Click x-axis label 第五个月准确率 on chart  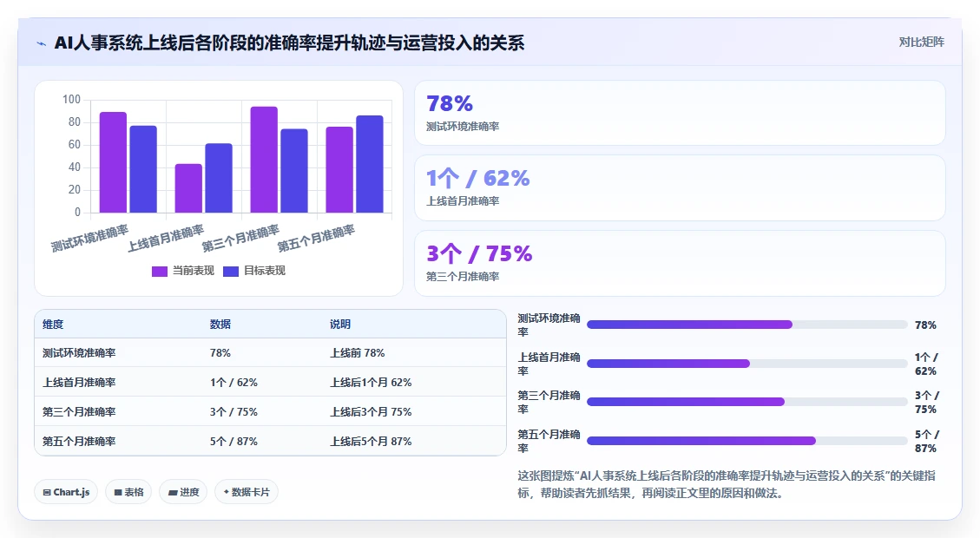[316, 238]
